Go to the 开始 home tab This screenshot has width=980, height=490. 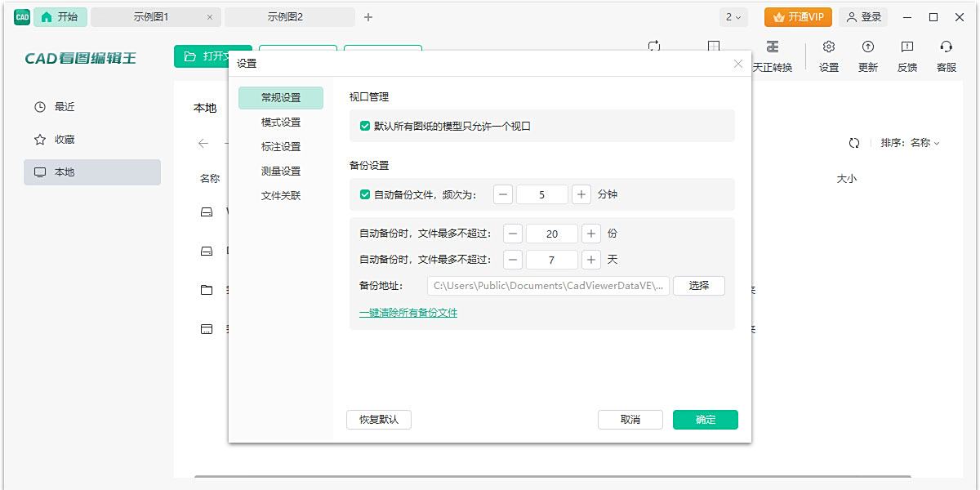pyautogui.click(x=60, y=17)
